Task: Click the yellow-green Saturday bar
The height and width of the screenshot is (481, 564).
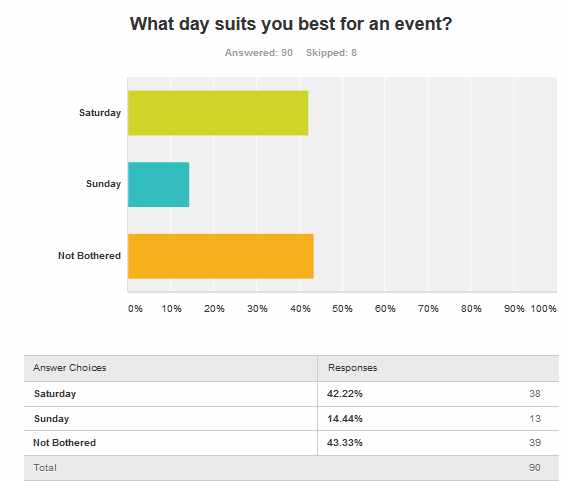Action: 218,113
